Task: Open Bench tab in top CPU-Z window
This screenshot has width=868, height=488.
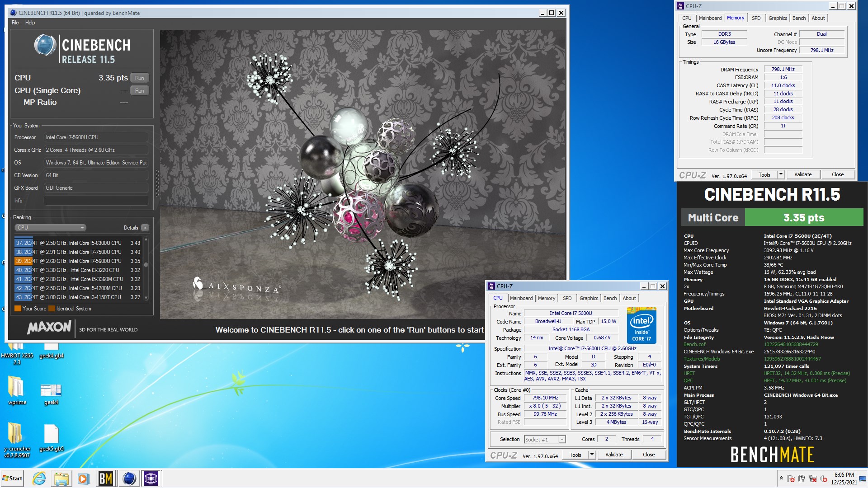Action: [x=799, y=18]
